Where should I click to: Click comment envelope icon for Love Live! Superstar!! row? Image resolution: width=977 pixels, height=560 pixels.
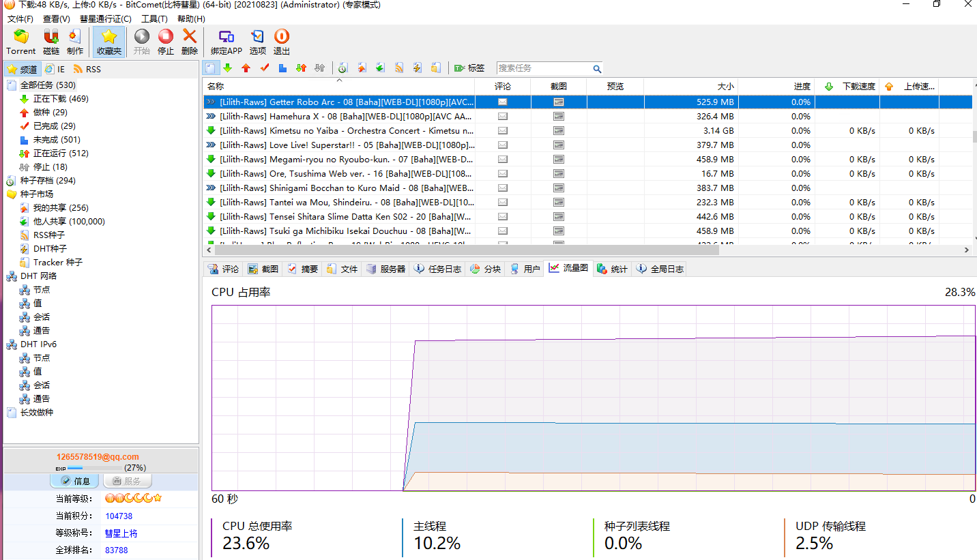pos(503,145)
